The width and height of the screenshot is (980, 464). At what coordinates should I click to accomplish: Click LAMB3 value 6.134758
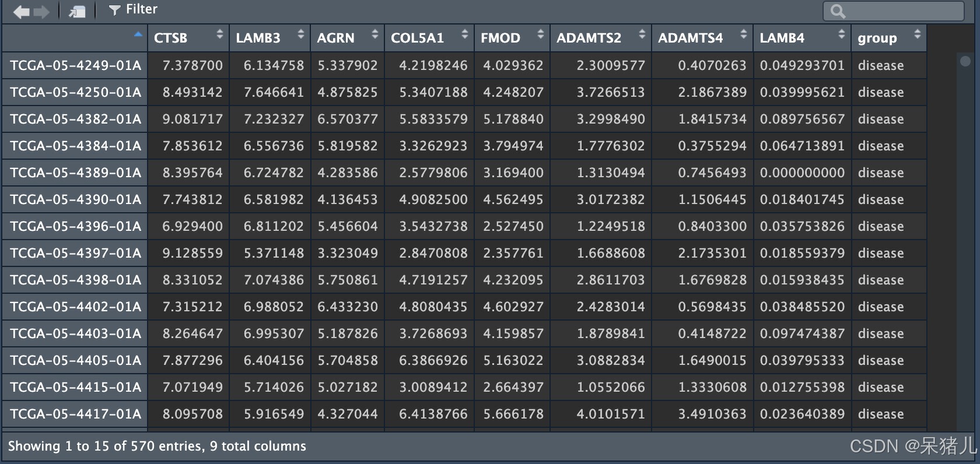coord(274,65)
